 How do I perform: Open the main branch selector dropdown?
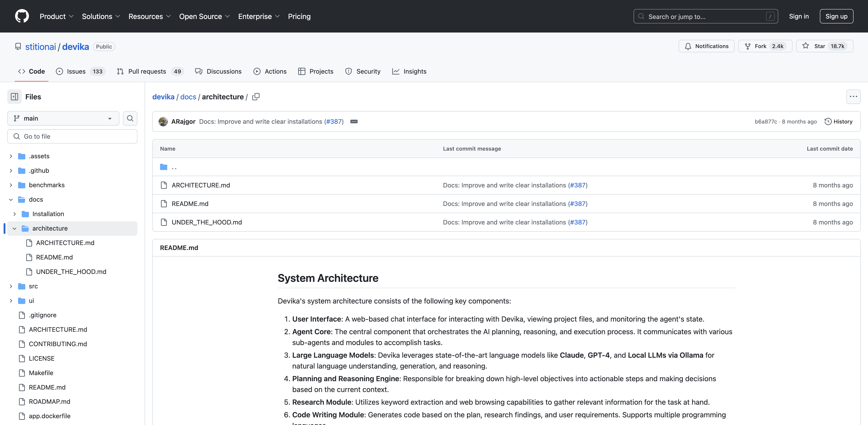(63, 119)
